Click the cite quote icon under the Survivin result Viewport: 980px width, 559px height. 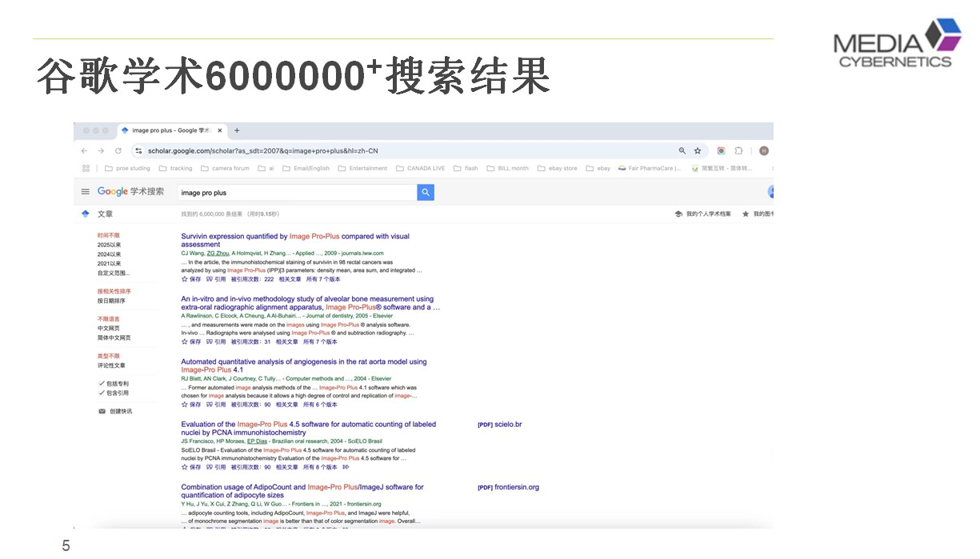(x=210, y=279)
